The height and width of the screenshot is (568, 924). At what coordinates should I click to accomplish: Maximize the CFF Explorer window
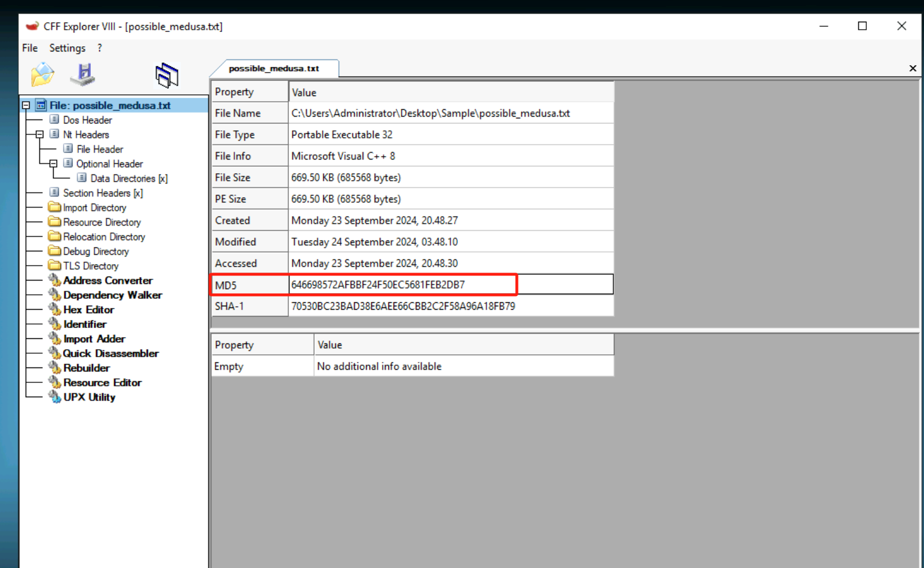tap(862, 26)
